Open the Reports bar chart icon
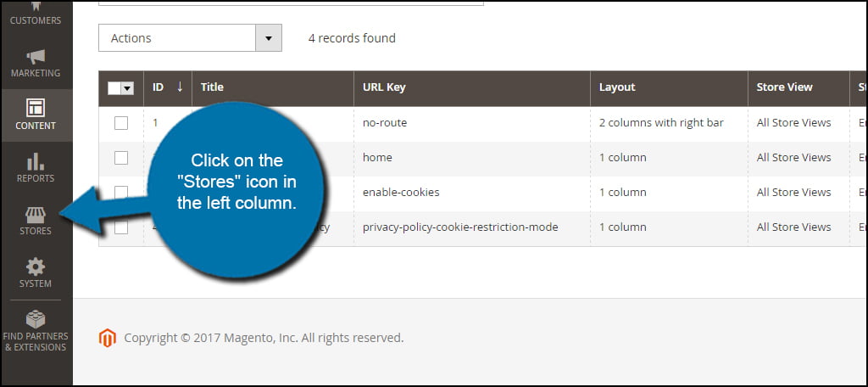Image resolution: width=868 pixels, height=387 pixels. pyautogui.click(x=36, y=161)
